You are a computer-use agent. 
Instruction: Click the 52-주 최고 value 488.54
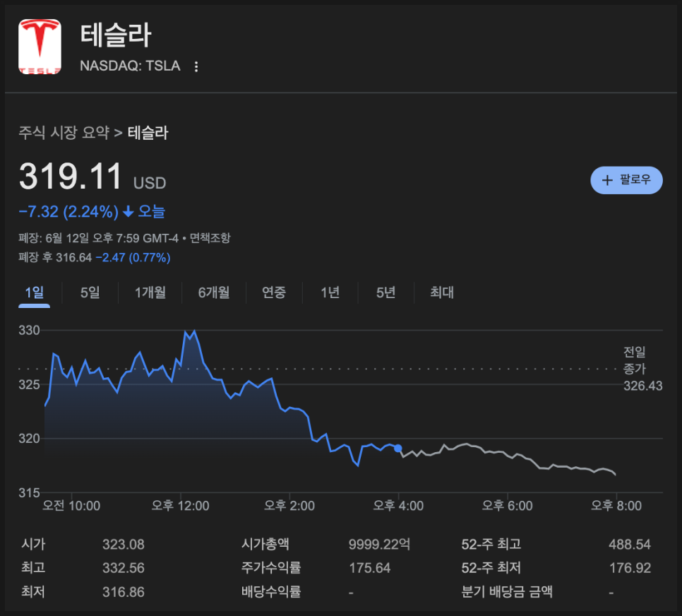[x=629, y=544]
